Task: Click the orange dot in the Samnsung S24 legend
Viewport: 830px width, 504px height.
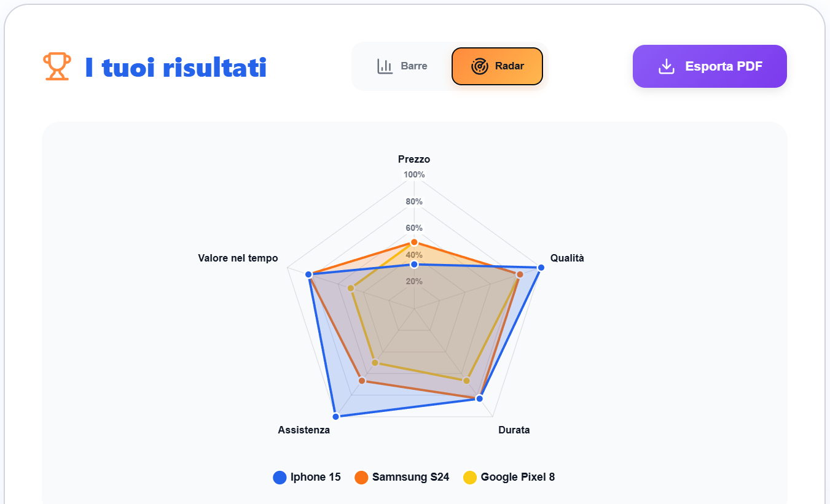Action: [x=362, y=477]
